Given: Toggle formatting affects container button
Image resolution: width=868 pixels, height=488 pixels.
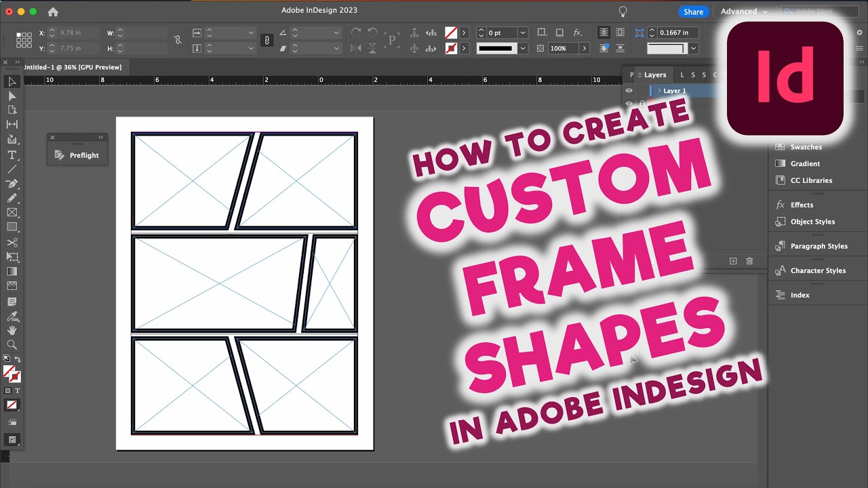Looking at the screenshot, I should (x=8, y=391).
